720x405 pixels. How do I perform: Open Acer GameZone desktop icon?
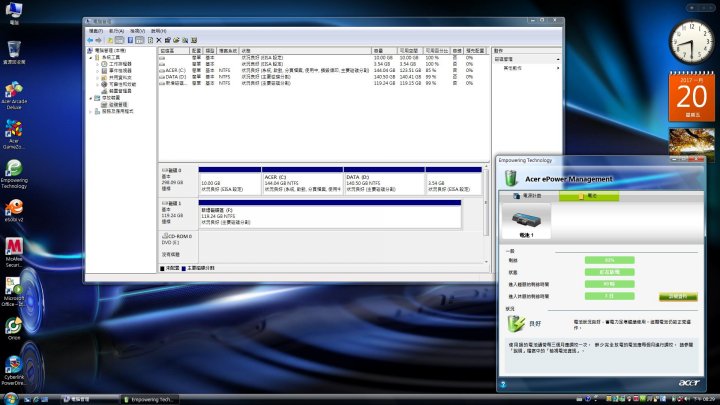pos(14,135)
